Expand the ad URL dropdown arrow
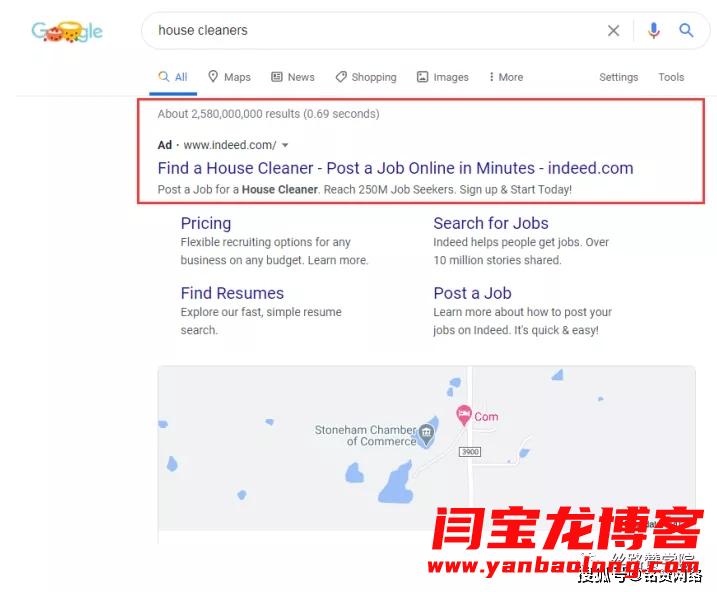Viewport: 717px width, 592px height. 285,145
